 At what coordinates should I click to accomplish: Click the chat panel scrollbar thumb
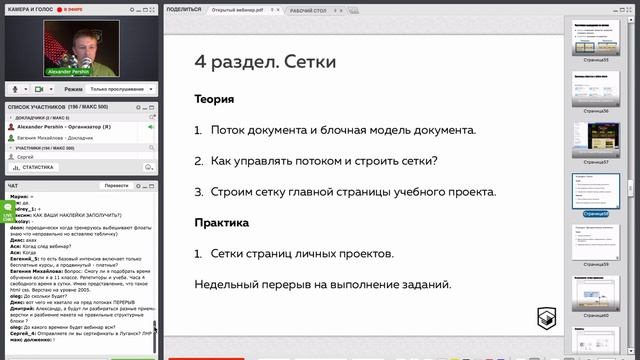(154, 336)
